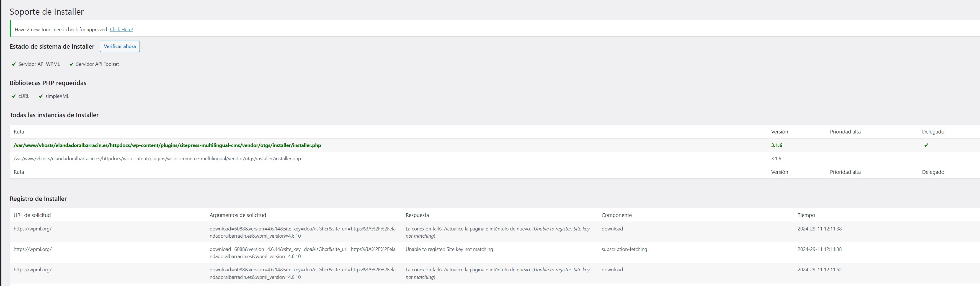
Task: Select the sitepress-multilingual-cms installer path row
Action: pyautogui.click(x=167, y=145)
